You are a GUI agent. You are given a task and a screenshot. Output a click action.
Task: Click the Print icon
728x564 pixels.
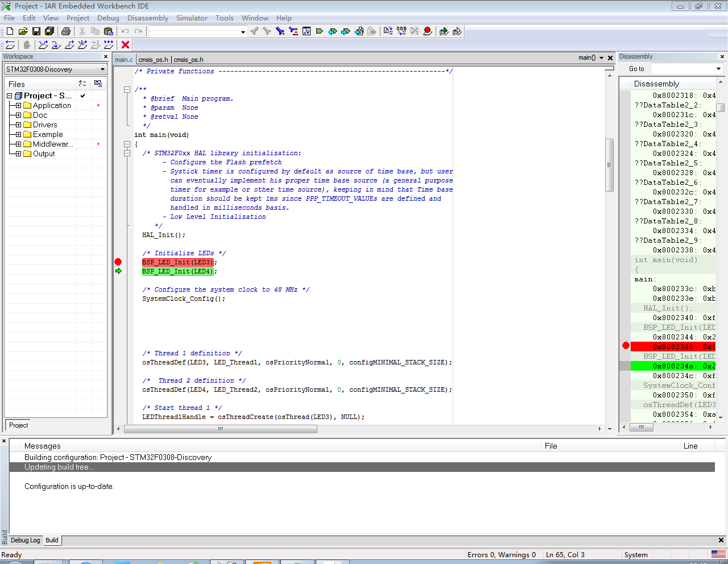pos(65,31)
